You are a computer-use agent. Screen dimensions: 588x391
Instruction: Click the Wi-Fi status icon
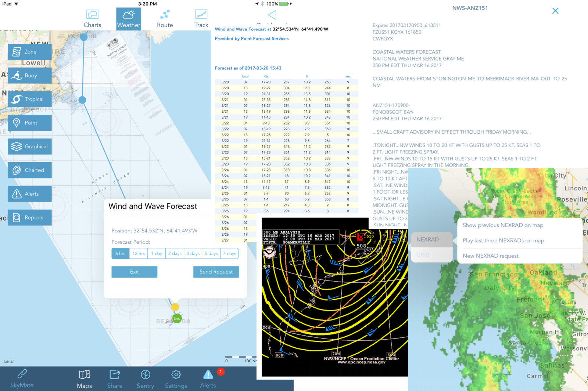16,4
